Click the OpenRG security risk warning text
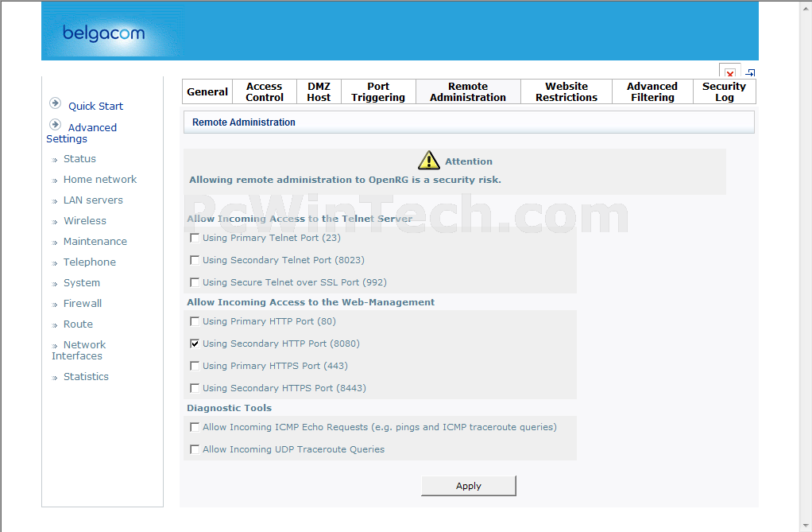812x532 pixels. point(345,180)
